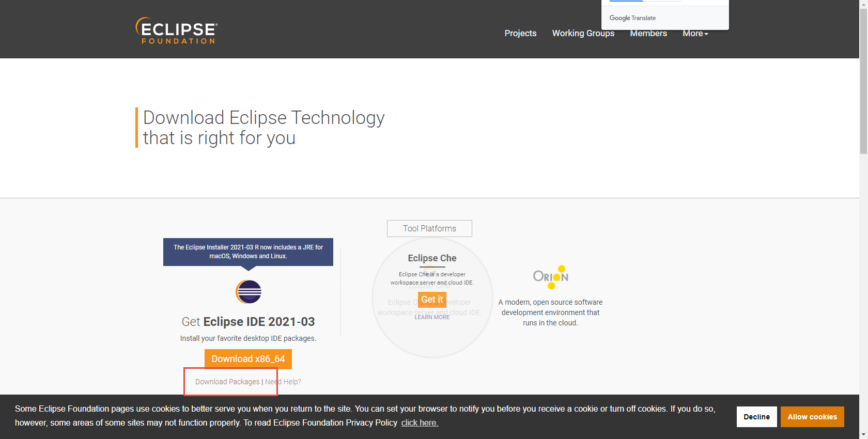The image size is (868, 439).
Task: Click the Tool Platforms button
Action: point(429,228)
